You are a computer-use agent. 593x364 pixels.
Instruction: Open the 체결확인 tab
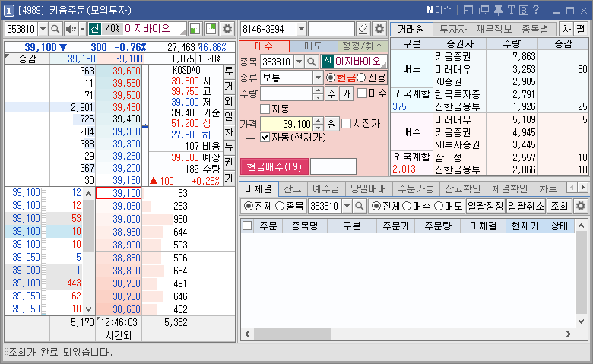(x=510, y=188)
